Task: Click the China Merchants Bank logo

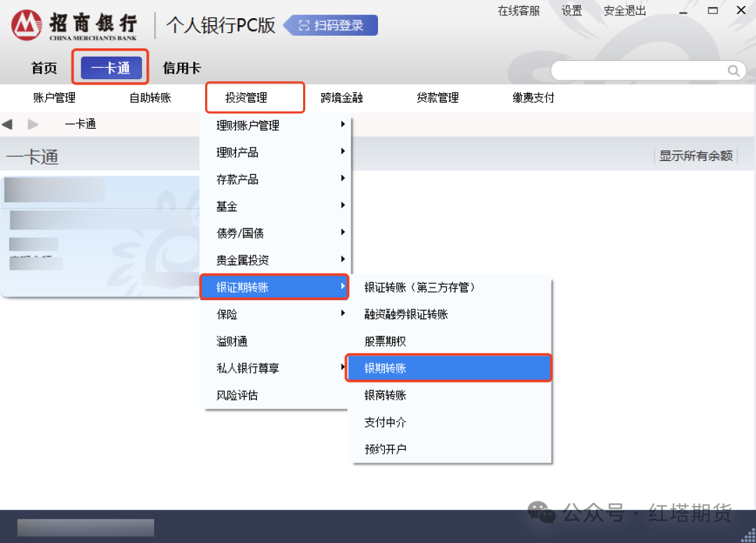Action: tap(73, 25)
